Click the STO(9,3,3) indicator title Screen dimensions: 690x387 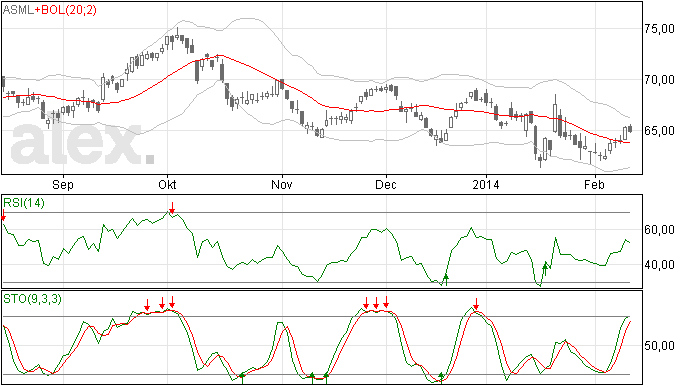(33, 299)
